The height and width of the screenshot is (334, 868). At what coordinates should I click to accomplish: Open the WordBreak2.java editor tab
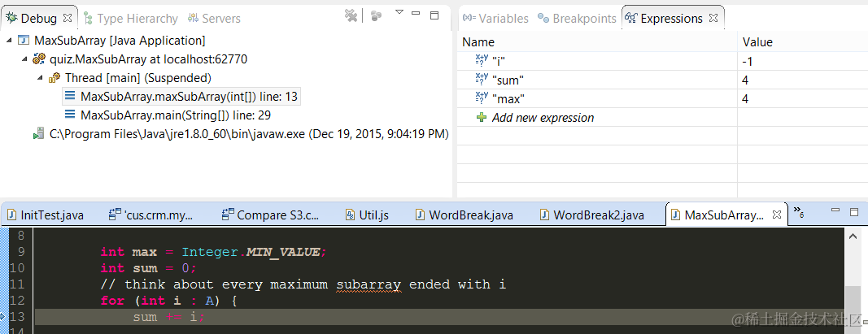[592, 215]
